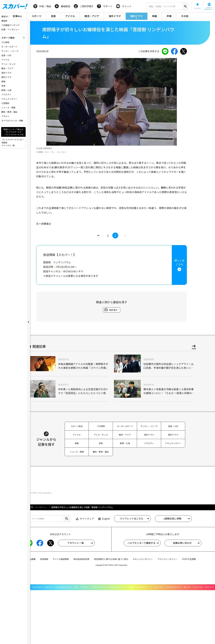Select the スポーツ tab

(37, 16)
